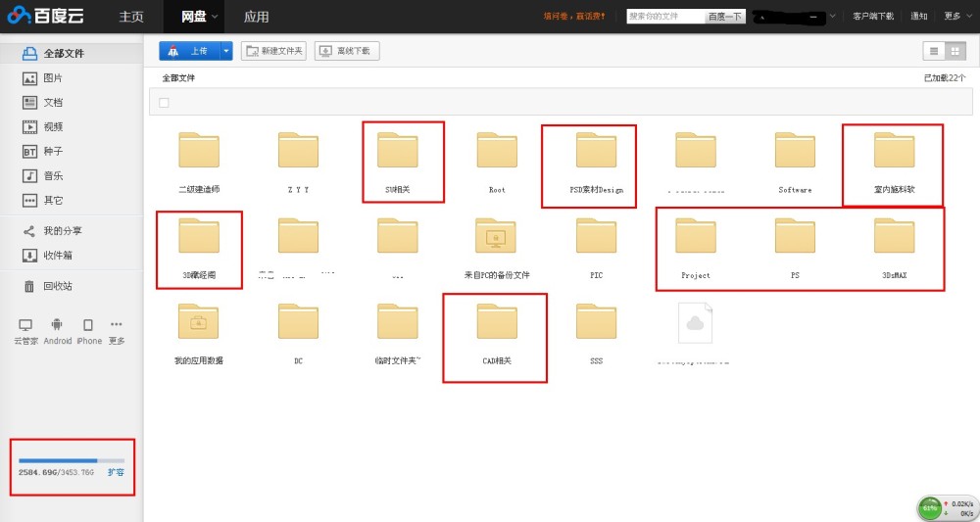This screenshot has height=522, width=980.
Task: Switch to list view mode
Action: pos(934,51)
